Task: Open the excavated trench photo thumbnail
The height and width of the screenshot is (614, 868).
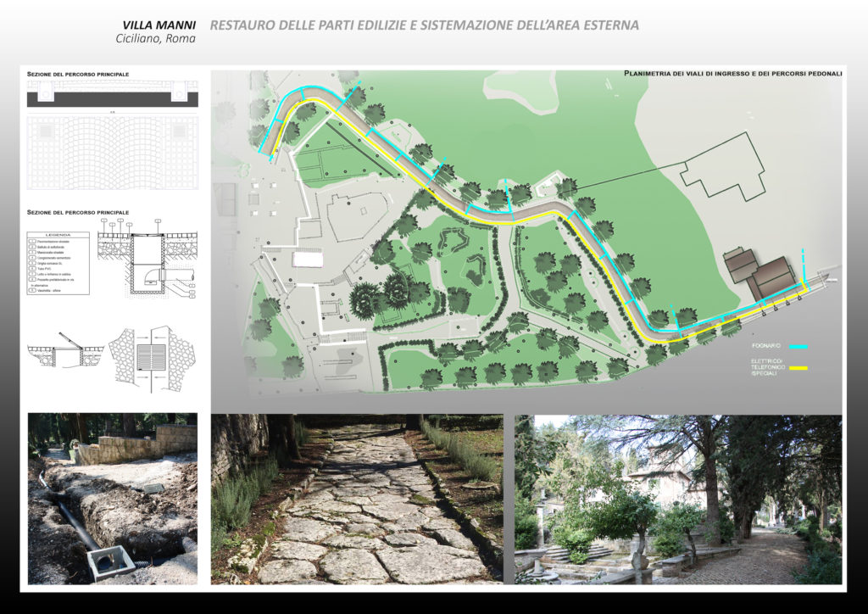Action: click(112, 498)
